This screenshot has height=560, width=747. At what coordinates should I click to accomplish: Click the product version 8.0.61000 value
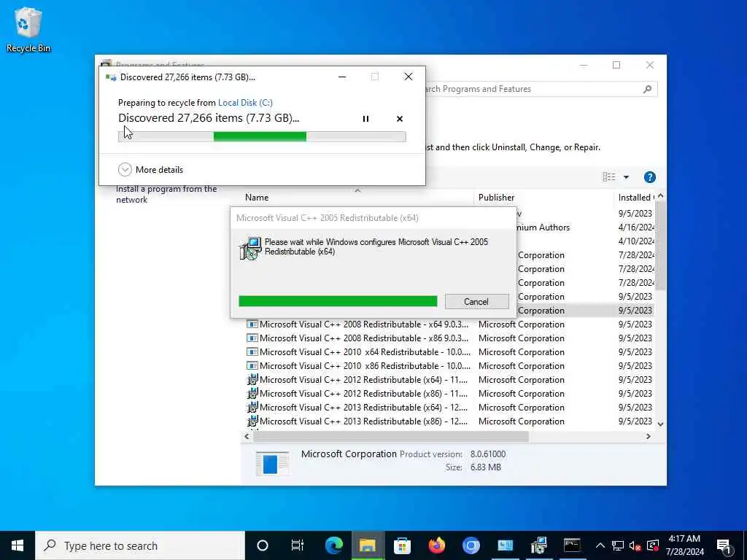click(488, 454)
